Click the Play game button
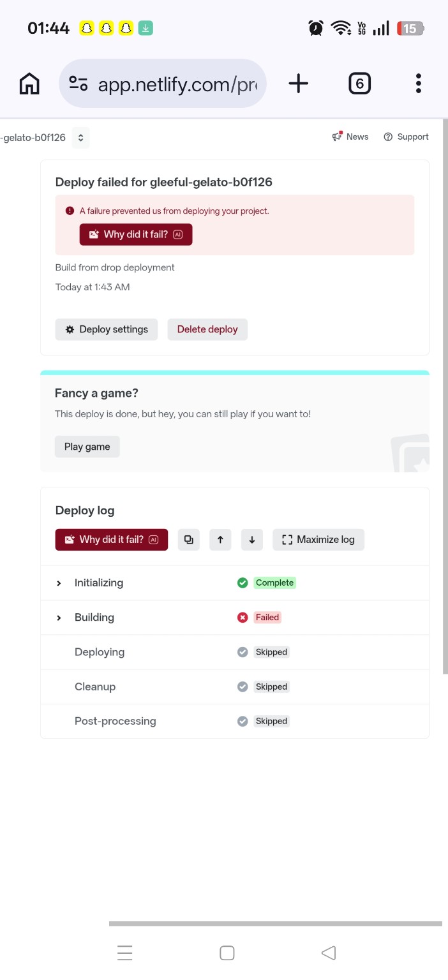This screenshot has height=980, width=448. 87,447
